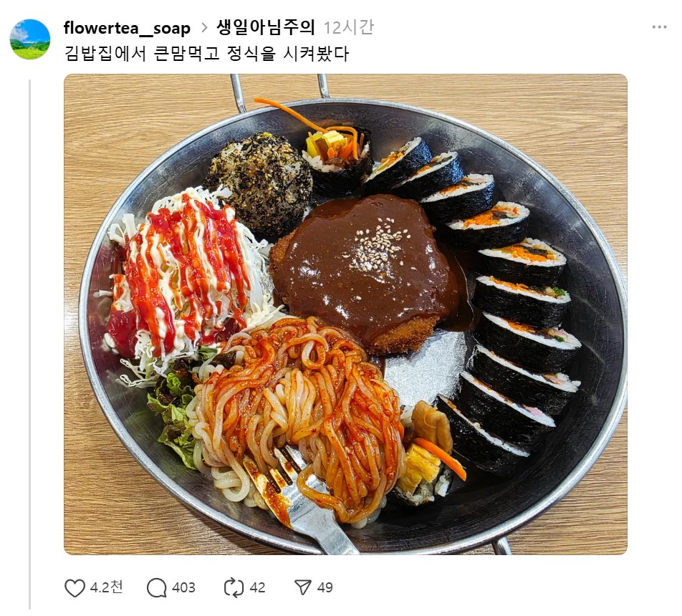This screenshot has width=682, height=616.
Task: Click the 12시간 timestamp
Action: pos(348,27)
